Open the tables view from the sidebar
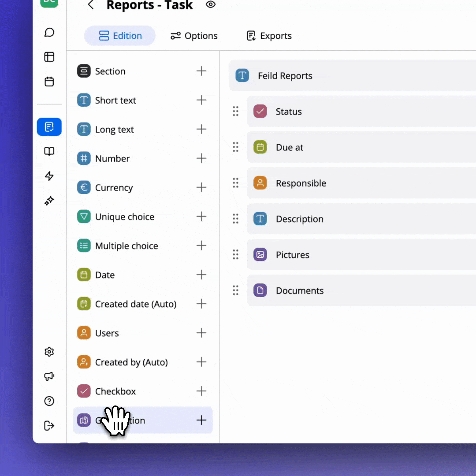The width and height of the screenshot is (476, 476). coord(49,57)
